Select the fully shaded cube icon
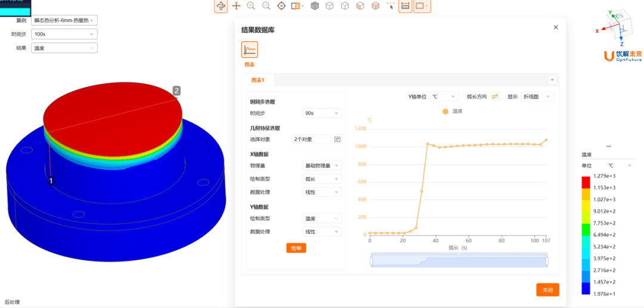644x308 pixels. click(x=376, y=6)
